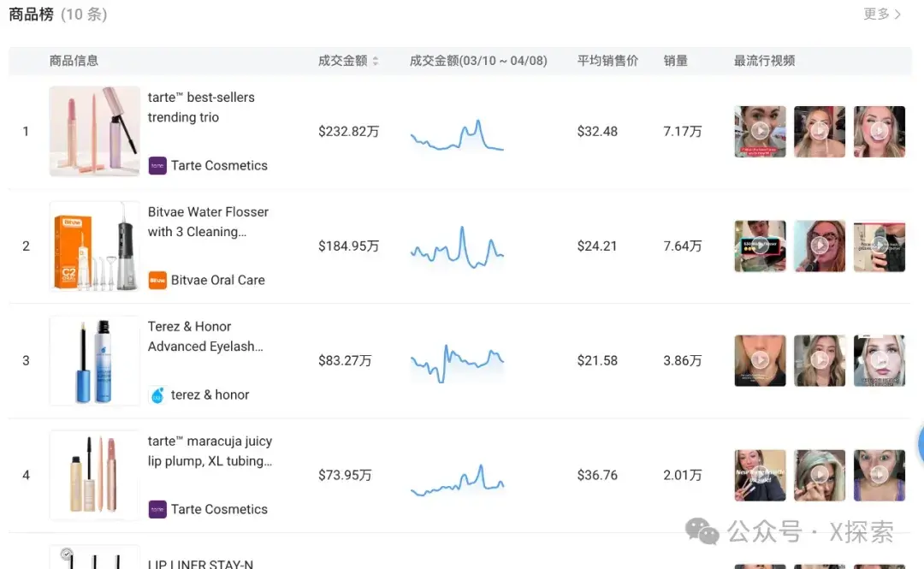The image size is (924, 569).
Task: Click the 商品榜 section heading
Action: coord(32,15)
